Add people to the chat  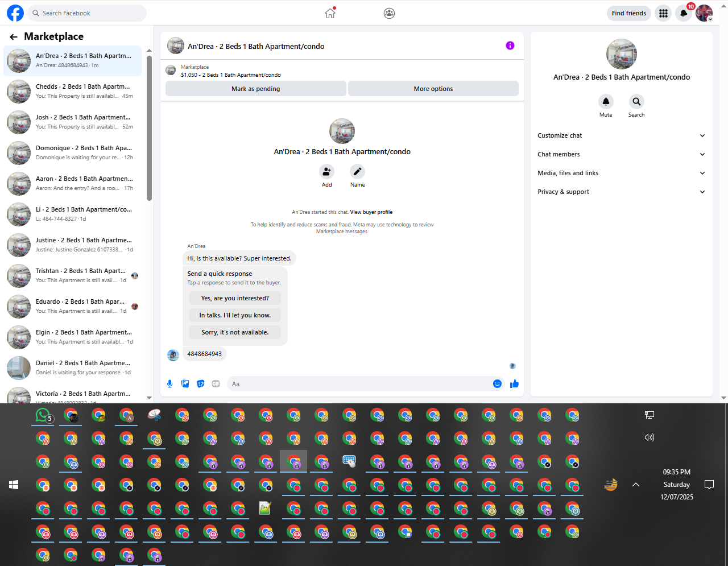tap(326, 171)
